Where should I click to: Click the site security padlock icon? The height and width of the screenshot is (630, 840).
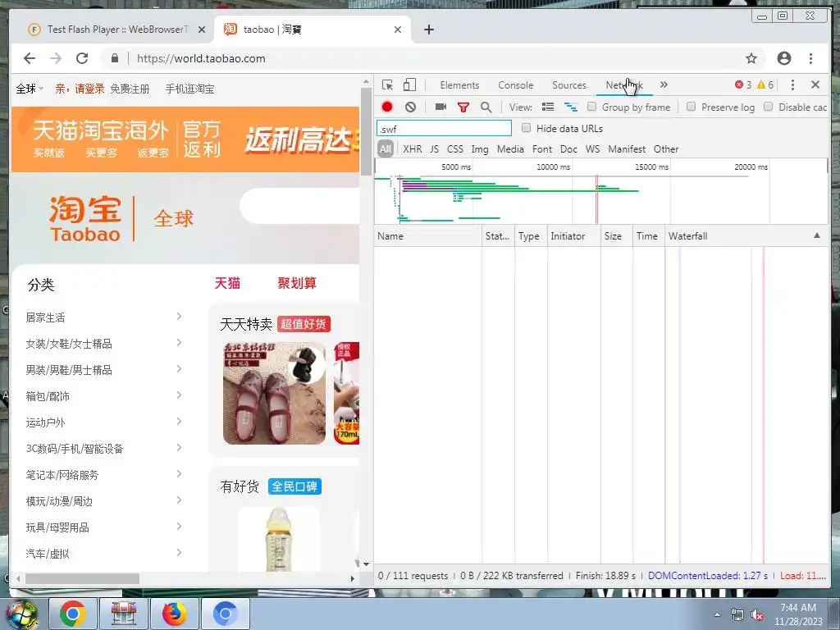(x=115, y=58)
